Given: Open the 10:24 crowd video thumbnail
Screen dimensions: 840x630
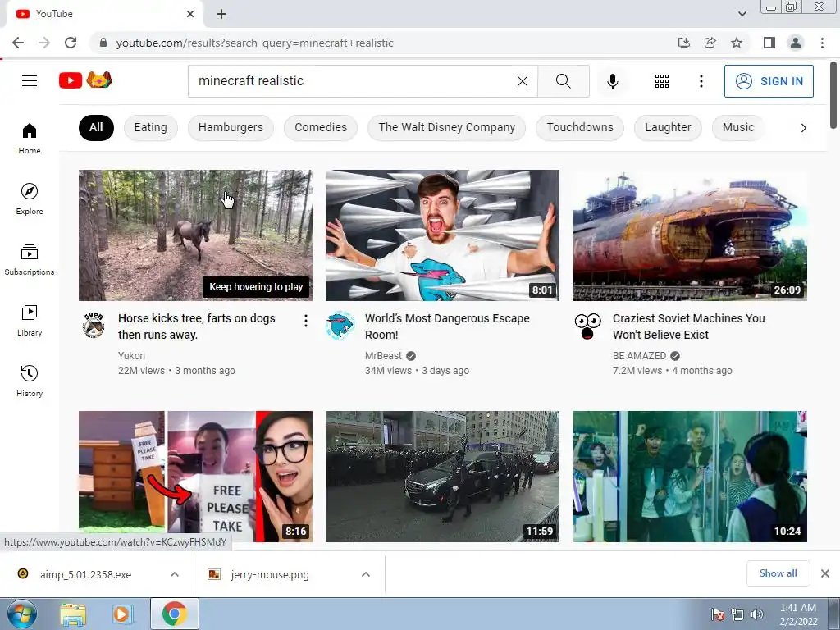Looking at the screenshot, I should [690, 477].
